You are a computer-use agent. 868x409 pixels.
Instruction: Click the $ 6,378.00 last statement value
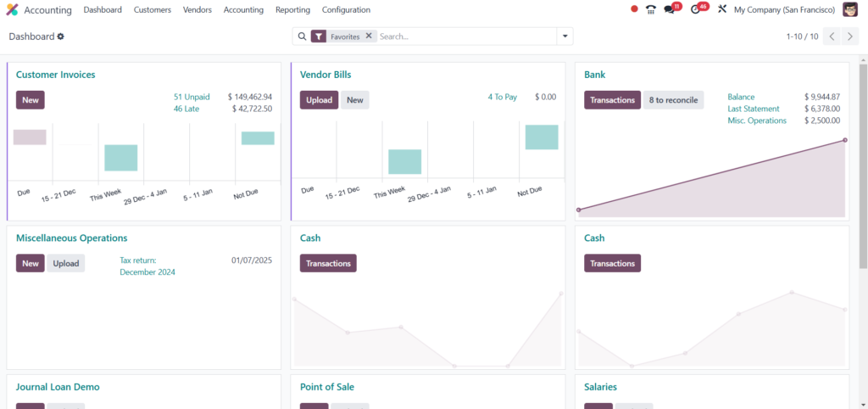822,109
